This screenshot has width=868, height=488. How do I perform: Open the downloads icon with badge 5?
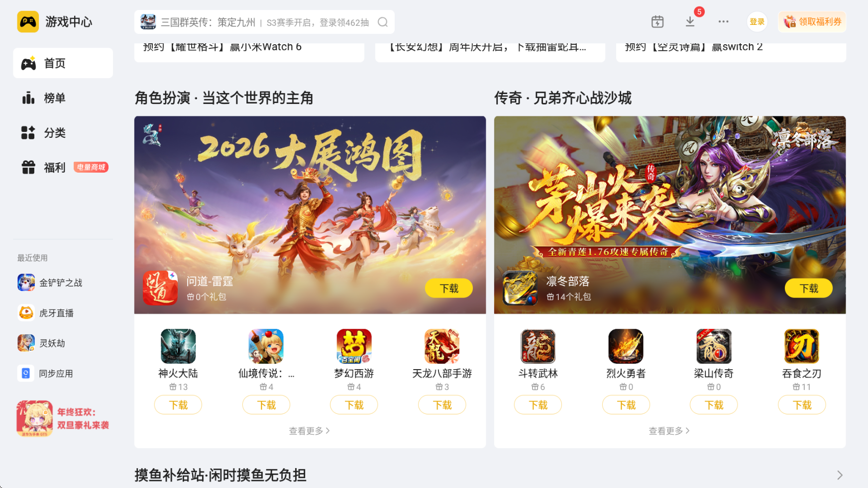tap(690, 21)
